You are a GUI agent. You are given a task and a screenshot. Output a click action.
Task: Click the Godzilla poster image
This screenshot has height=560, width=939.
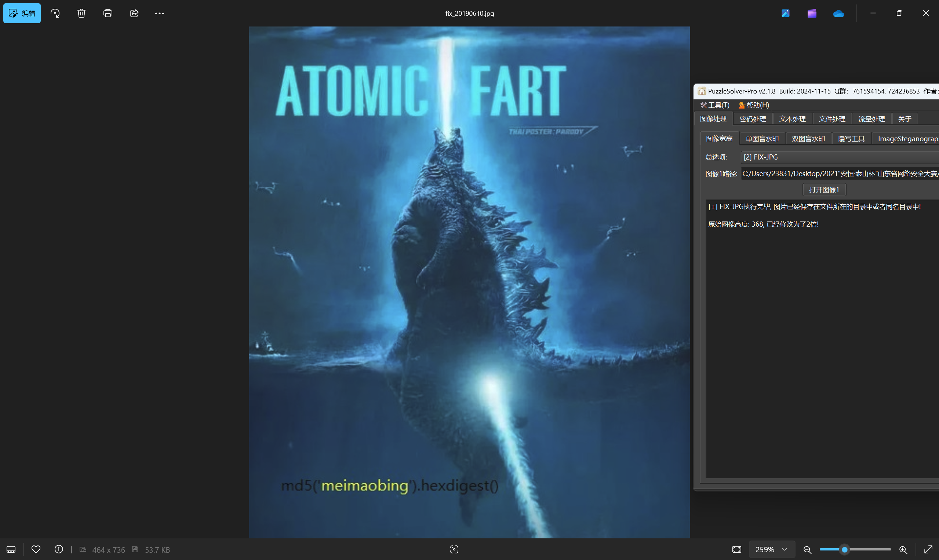click(469, 282)
